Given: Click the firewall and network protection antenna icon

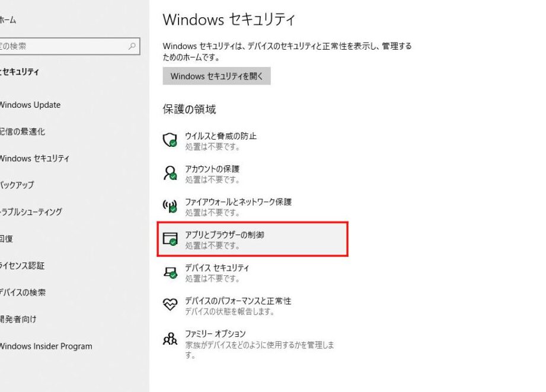Looking at the screenshot, I should point(170,207).
